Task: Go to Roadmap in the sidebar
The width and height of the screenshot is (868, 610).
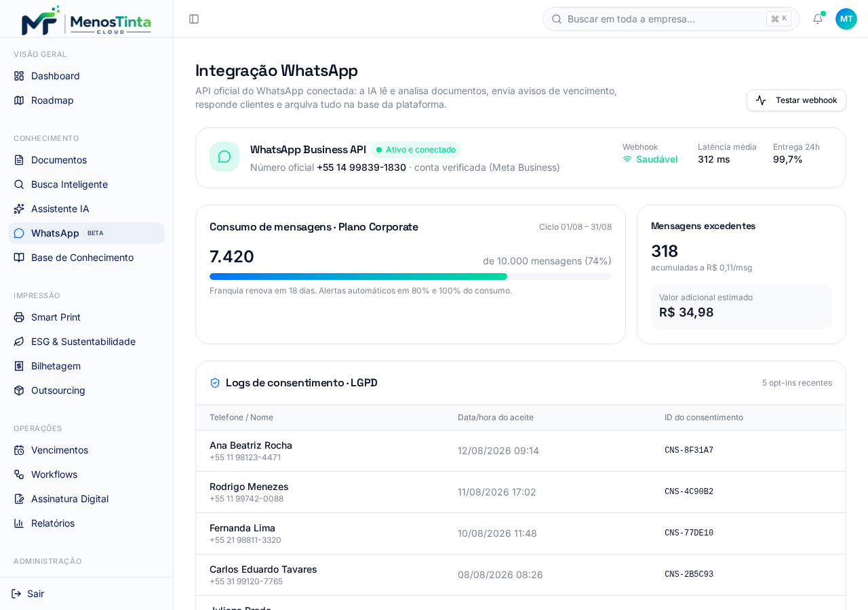Action: pos(86,100)
